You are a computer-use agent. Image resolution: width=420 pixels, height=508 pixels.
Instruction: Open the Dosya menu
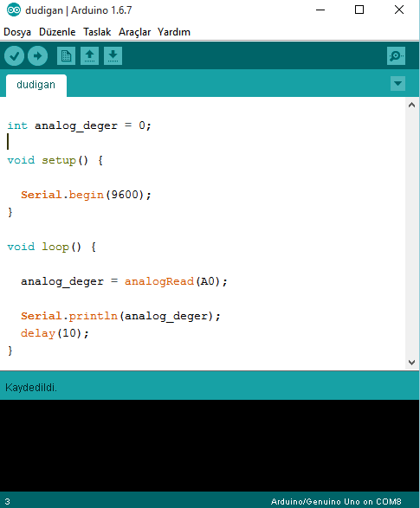coord(17,32)
